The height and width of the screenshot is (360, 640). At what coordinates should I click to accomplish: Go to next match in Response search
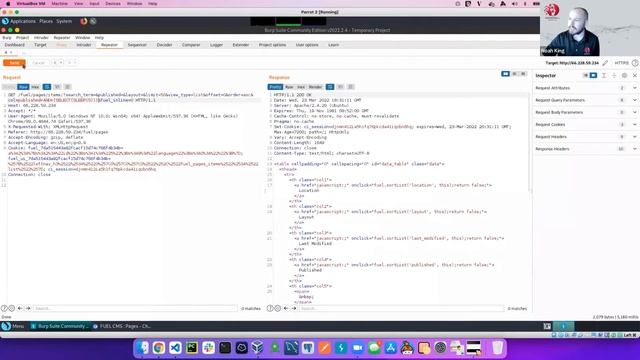click(x=294, y=309)
